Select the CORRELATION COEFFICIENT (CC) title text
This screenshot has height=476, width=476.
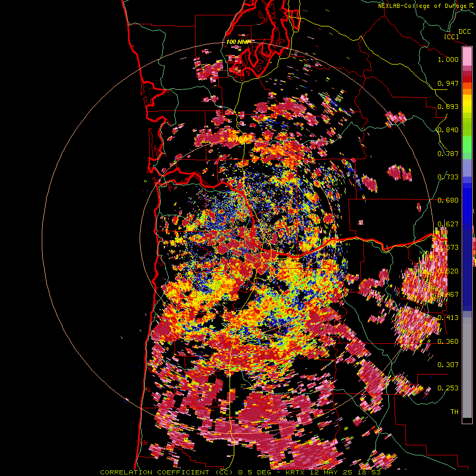pyautogui.click(x=167, y=472)
